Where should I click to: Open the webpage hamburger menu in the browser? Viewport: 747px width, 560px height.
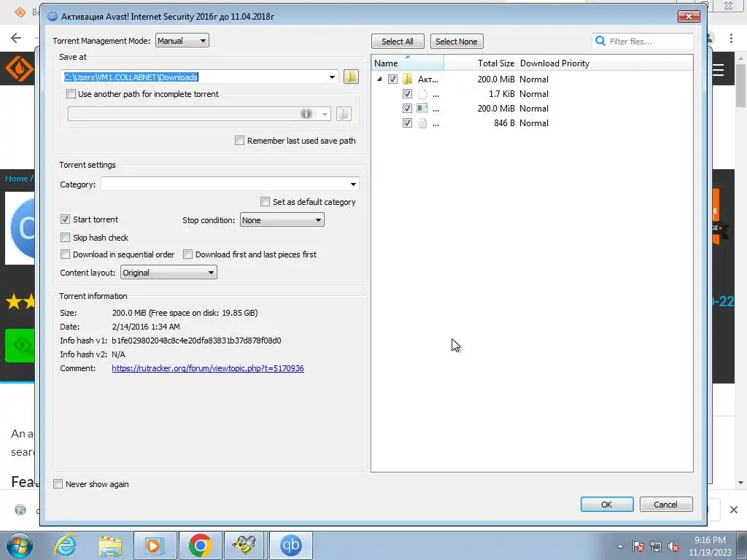pyautogui.click(x=719, y=70)
